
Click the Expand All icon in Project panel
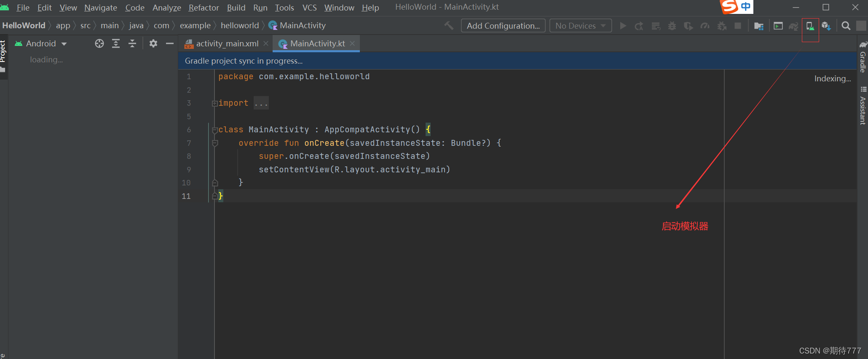[116, 43]
